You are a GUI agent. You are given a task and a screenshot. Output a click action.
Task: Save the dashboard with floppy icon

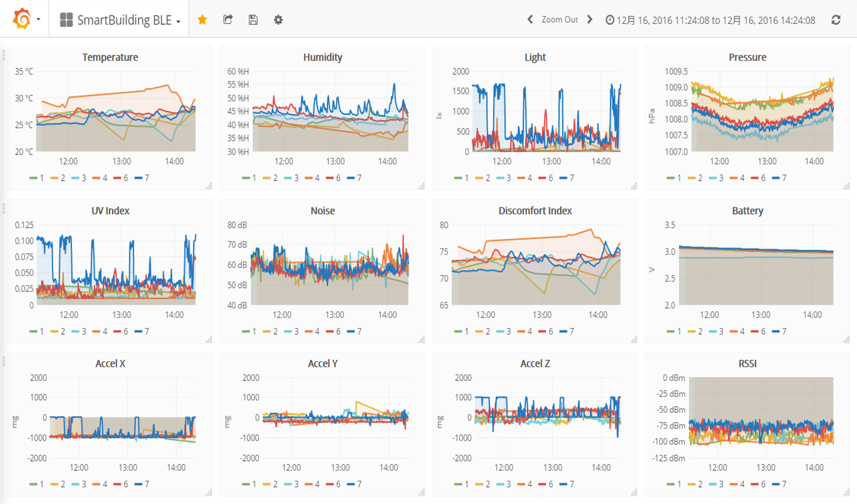[x=253, y=20]
